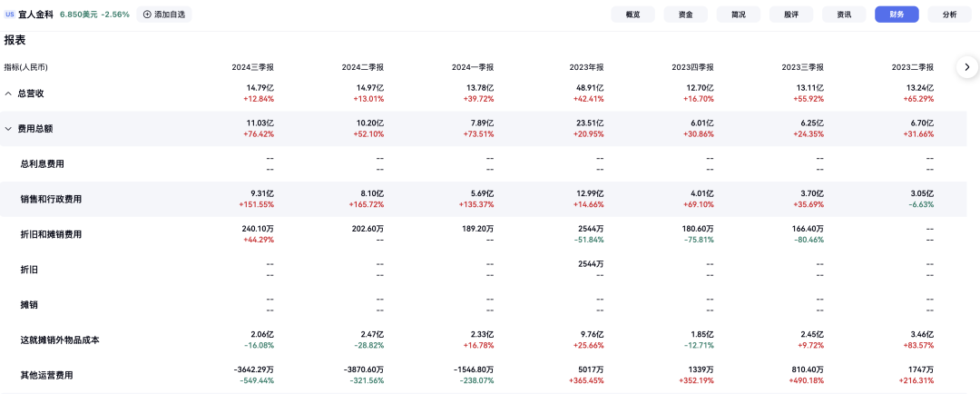Image resolution: width=980 pixels, height=394 pixels.
Task: Click the 2023二季报 column header
Action: click(x=913, y=67)
